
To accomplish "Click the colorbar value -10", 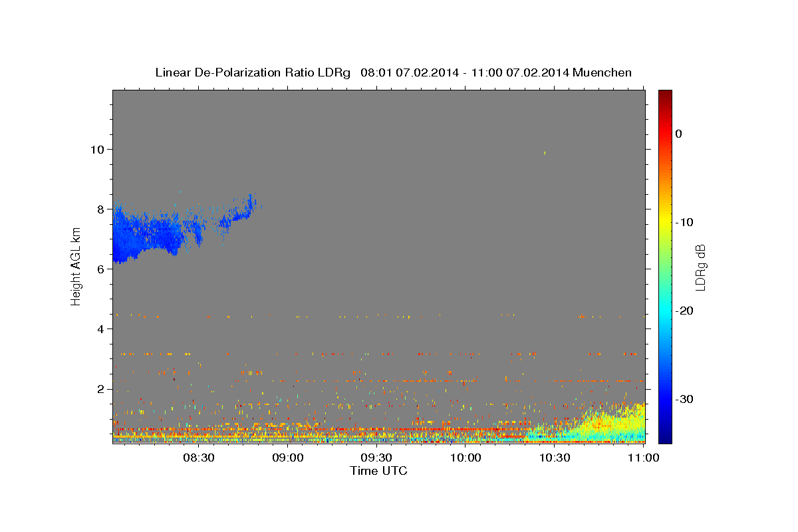I will tap(684, 222).
